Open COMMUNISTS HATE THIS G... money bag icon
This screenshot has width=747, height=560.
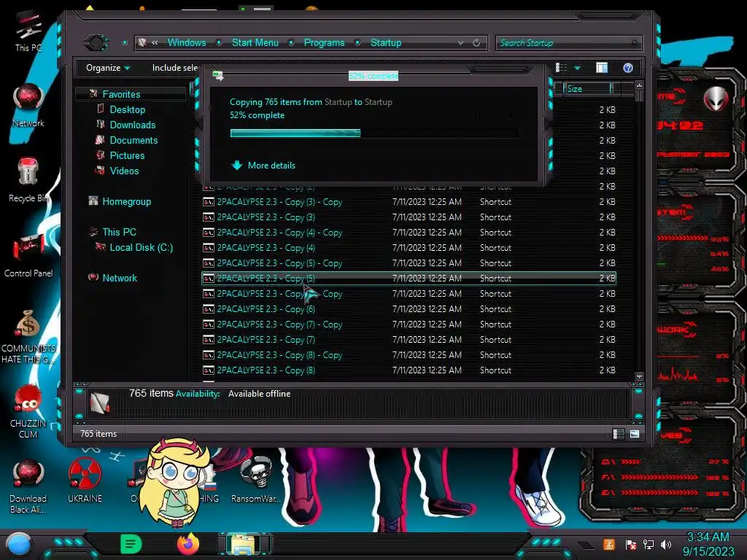(28, 336)
